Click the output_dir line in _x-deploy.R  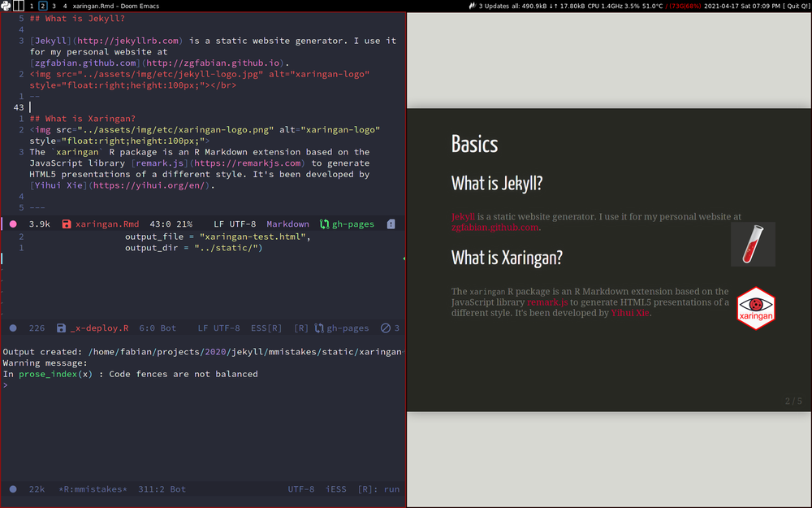(194, 248)
